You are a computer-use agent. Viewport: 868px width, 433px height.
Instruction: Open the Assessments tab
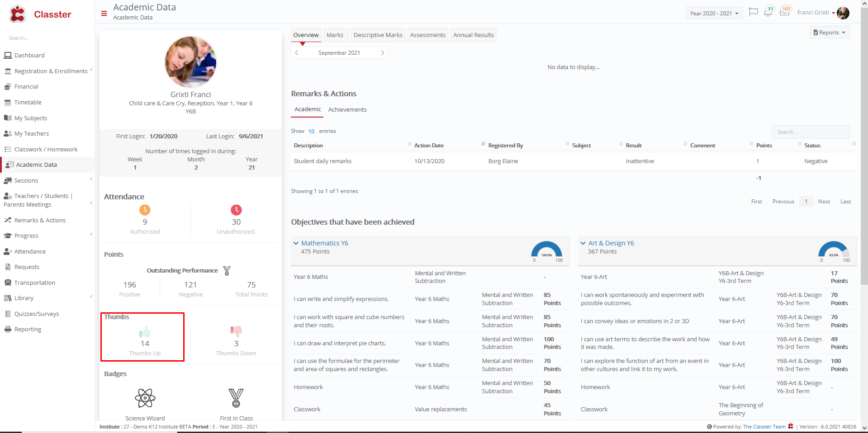pos(427,35)
